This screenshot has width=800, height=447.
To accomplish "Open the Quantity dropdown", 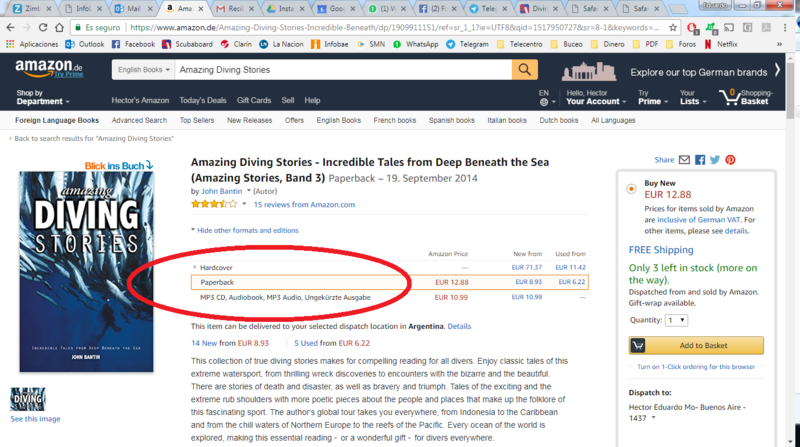I will click(x=676, y=320).
